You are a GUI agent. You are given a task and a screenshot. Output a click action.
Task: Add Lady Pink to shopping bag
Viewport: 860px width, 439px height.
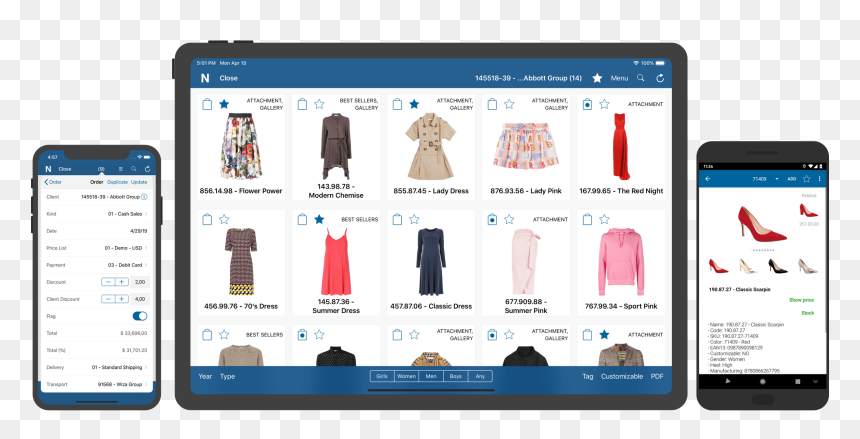(492, 104)
